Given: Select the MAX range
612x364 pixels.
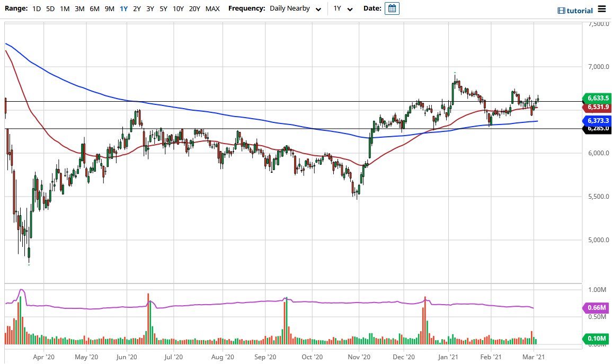Looking at the screenshot, I should click(x=212, y=8).
